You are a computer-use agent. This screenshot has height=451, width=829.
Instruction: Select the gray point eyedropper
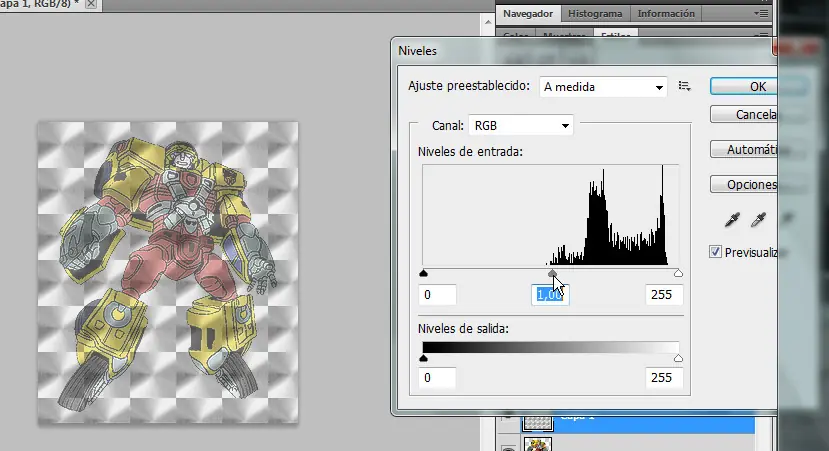[759, 219]
